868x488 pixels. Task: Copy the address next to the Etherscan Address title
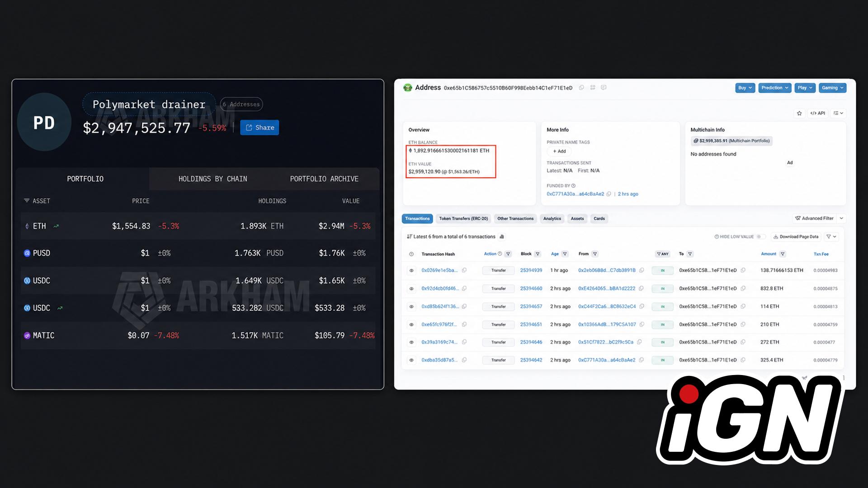click(x=581, y=88)
